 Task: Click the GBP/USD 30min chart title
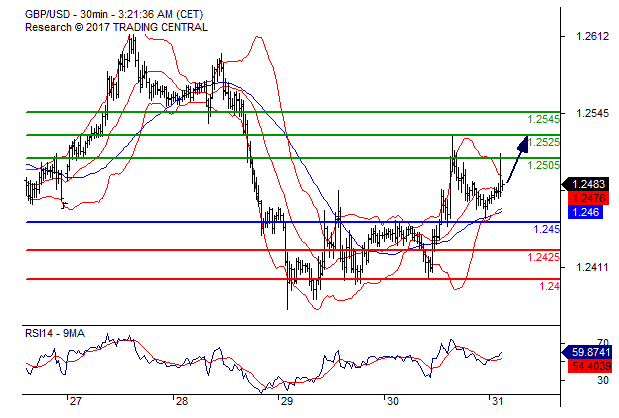pyautogui.click(x=114, y=15)
